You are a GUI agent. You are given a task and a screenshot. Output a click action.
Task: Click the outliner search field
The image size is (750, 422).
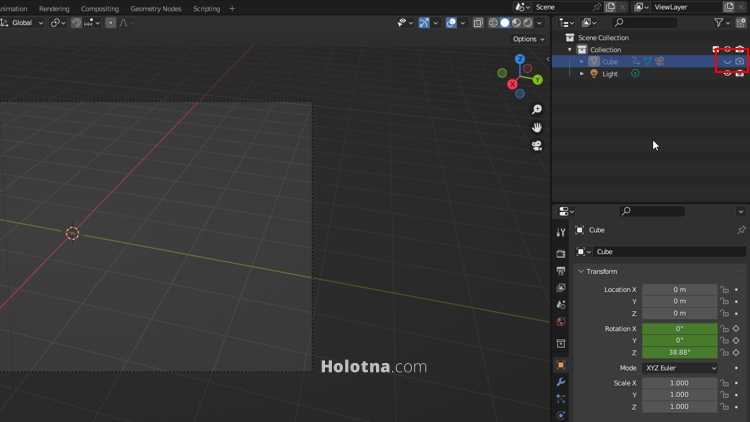[645, 22]
